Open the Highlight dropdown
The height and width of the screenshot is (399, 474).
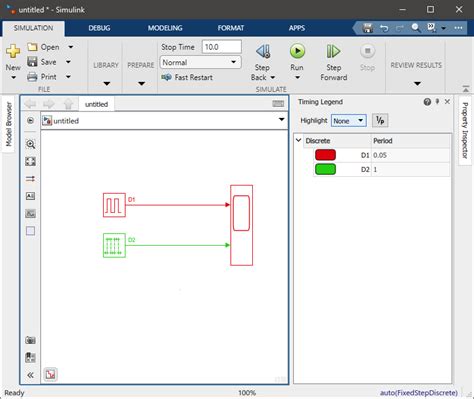click(x=349, y=121)
